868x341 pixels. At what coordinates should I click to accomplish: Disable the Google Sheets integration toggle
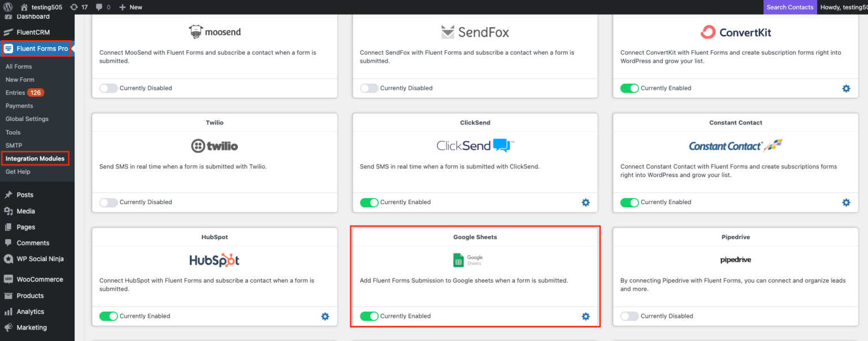pos(369,316)
